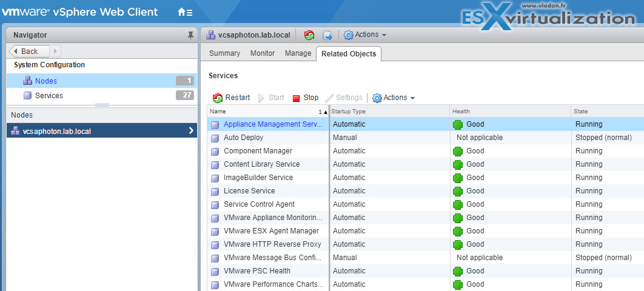This screenshot has width=644, height=291.
Task: Click green Good health icon for License Service
Action: pos(458,191)
